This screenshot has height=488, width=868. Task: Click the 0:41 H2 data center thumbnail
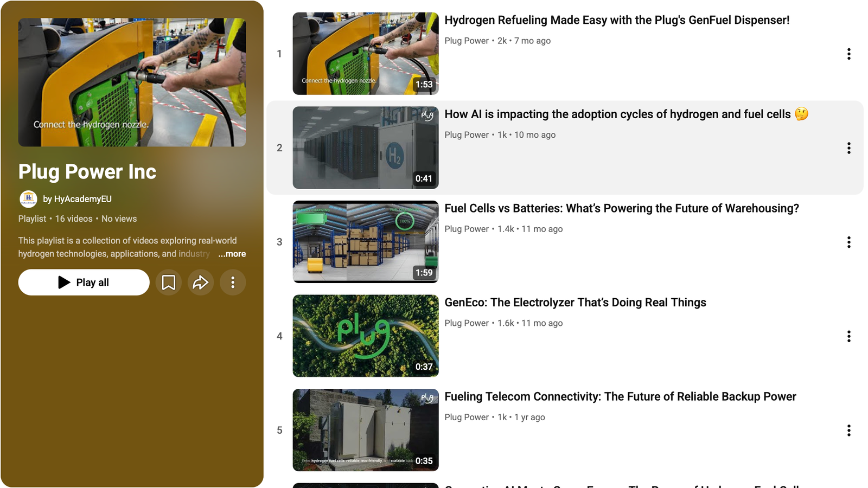[x=366, y=147]
